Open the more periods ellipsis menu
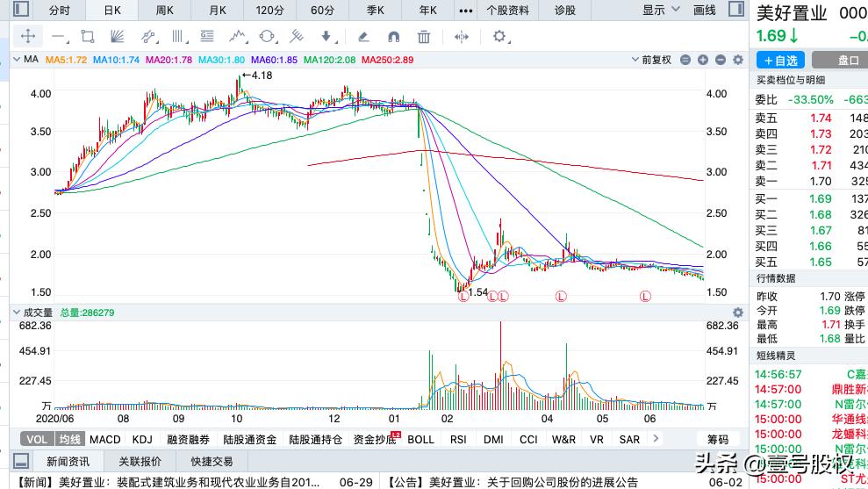This screenshot has height=489, width=868. [x=466, y=10]
